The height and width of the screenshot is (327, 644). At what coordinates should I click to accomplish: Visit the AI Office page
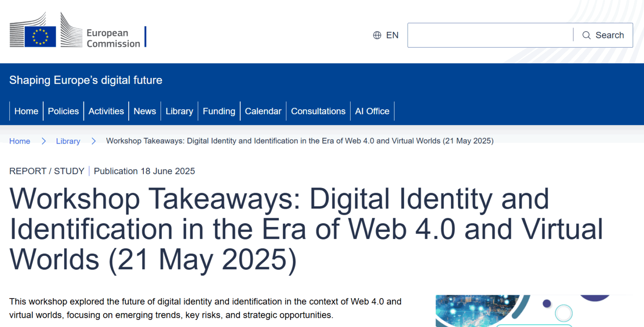pos(372,111)
